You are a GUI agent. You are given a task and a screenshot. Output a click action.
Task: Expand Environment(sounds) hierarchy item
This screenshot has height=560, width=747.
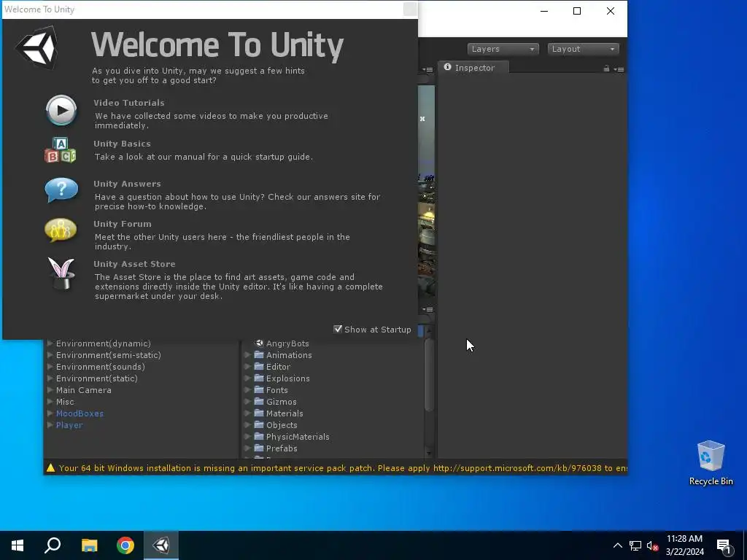[x=50, y=366]
